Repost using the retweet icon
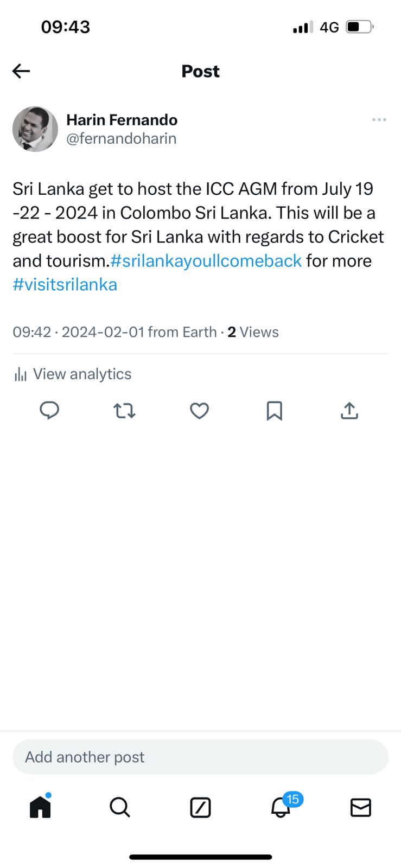Viewport: 401px width, 868px height. (x=125, y=411)
